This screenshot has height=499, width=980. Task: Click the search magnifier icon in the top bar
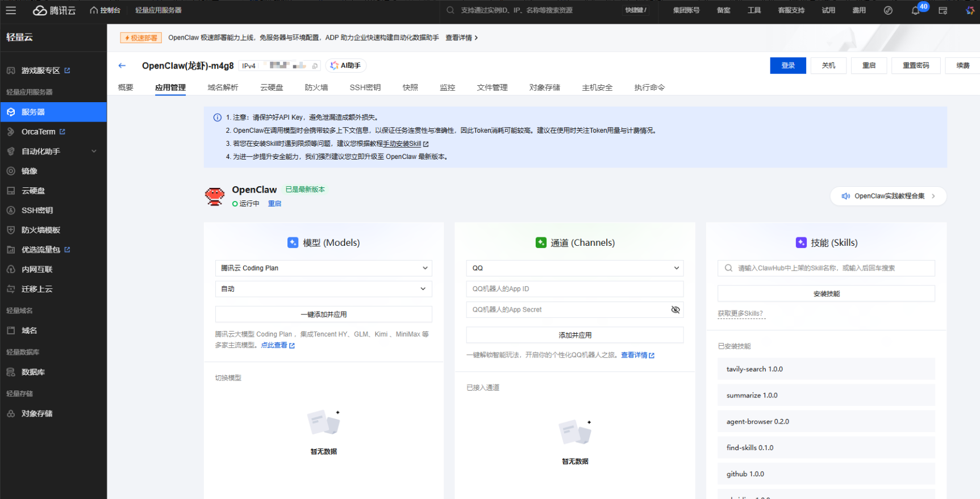click(x=450, y=10)
